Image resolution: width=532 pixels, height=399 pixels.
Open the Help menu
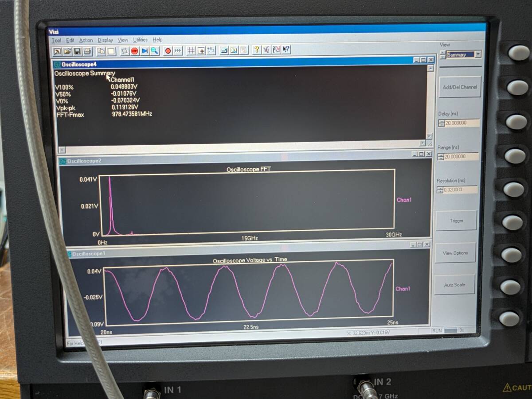157,39
